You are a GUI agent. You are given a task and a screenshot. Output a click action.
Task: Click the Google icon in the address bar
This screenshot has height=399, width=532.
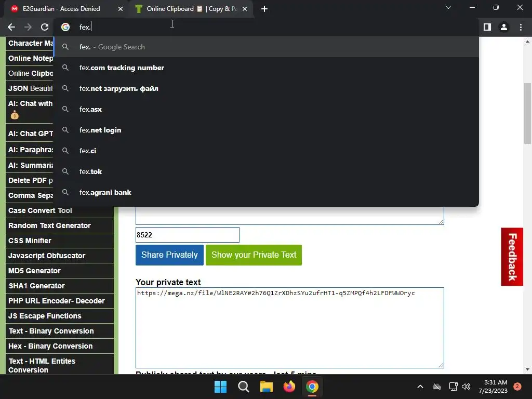65,27
